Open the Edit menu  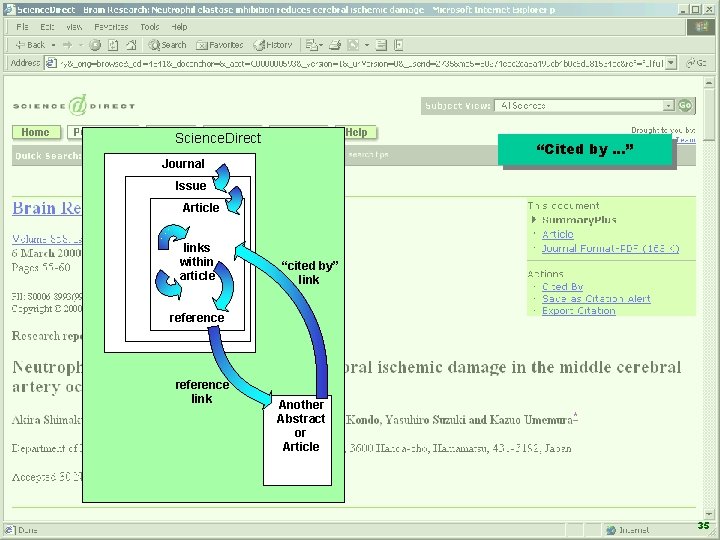(47, 27)
